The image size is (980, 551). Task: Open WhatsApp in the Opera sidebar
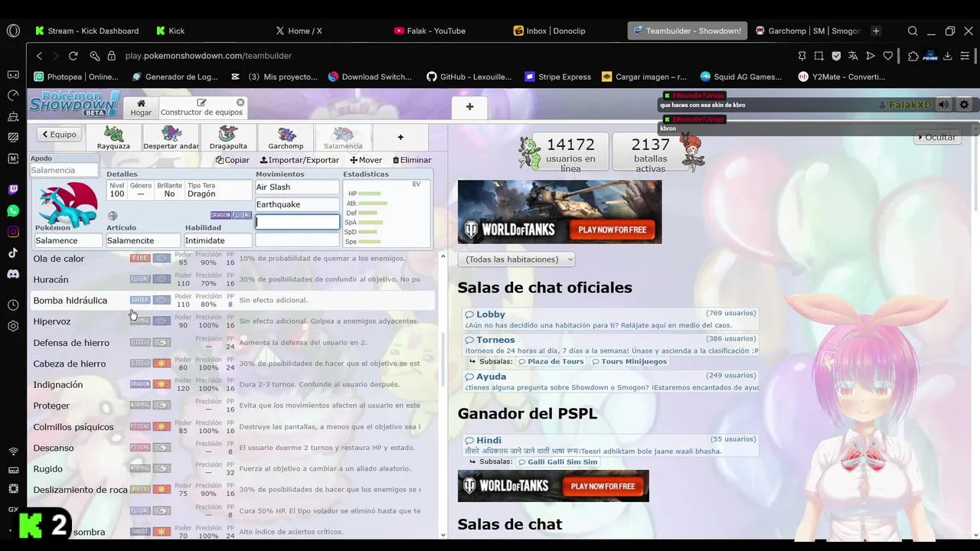[x=13, y=210]
